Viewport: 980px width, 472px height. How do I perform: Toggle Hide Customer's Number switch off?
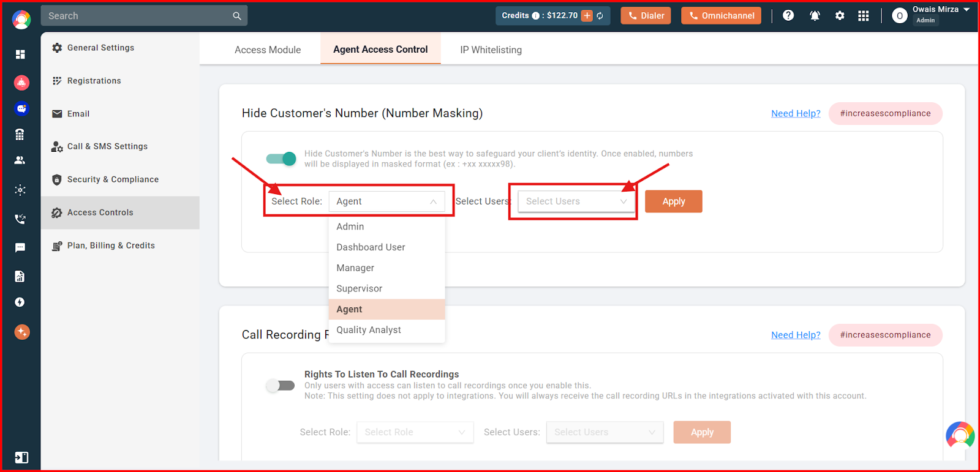(x=281, y=159)
